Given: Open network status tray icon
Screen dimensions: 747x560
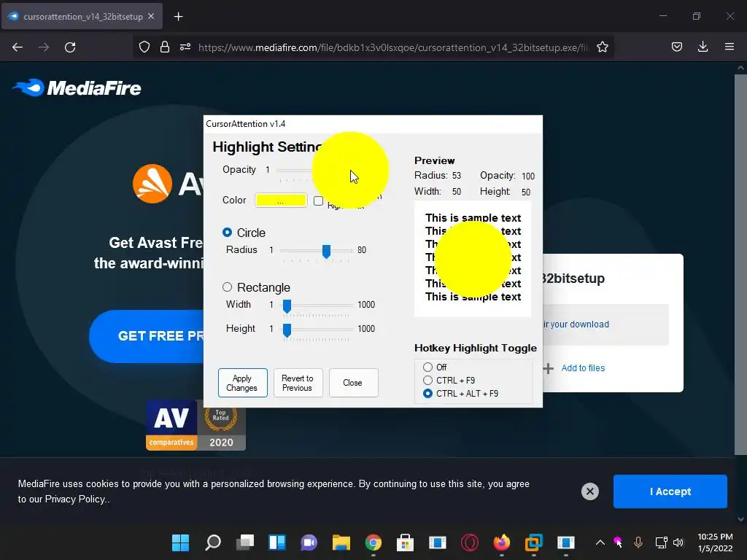Looking at the screenshot, I should click(661, 542).
